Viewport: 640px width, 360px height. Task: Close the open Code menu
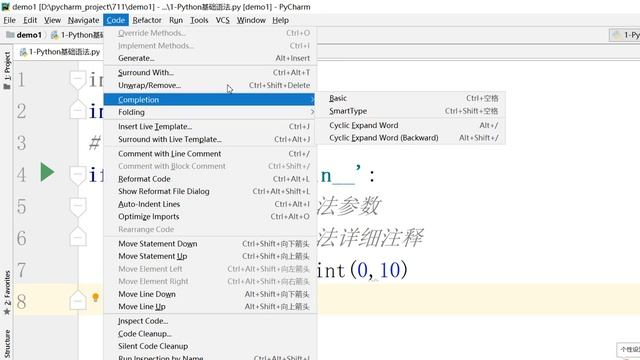[116, 20]
